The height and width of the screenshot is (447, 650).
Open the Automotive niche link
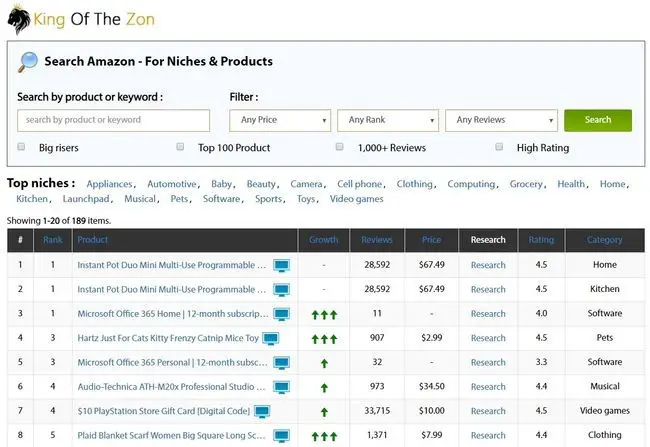(172, 184)
